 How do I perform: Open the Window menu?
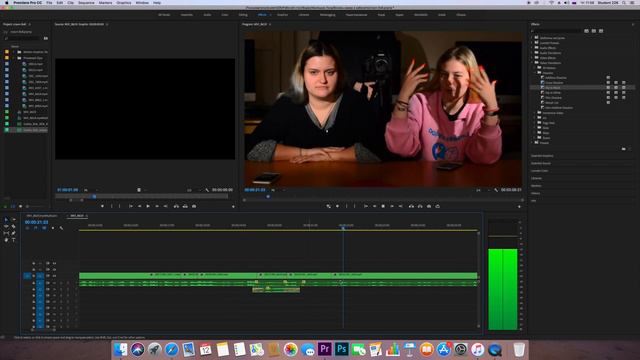pos(142,3)
